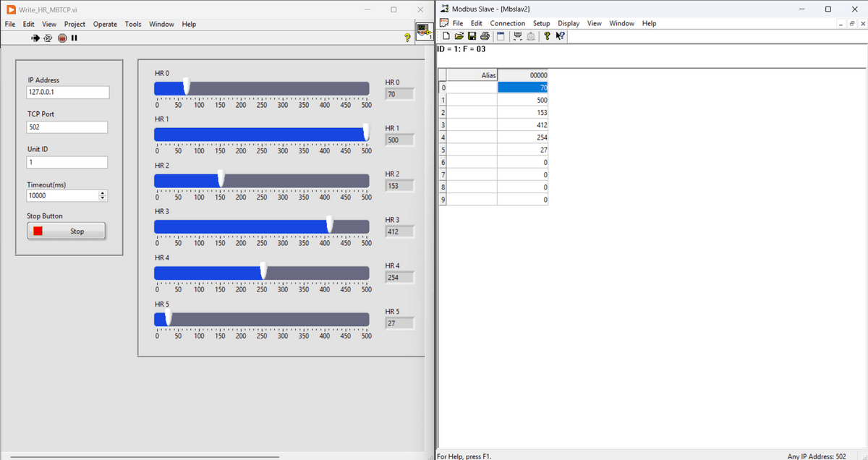Select the highlighted register cell showing 70
Image resolution: width=868 pixels, height=460 pixels.
[523, 88]
